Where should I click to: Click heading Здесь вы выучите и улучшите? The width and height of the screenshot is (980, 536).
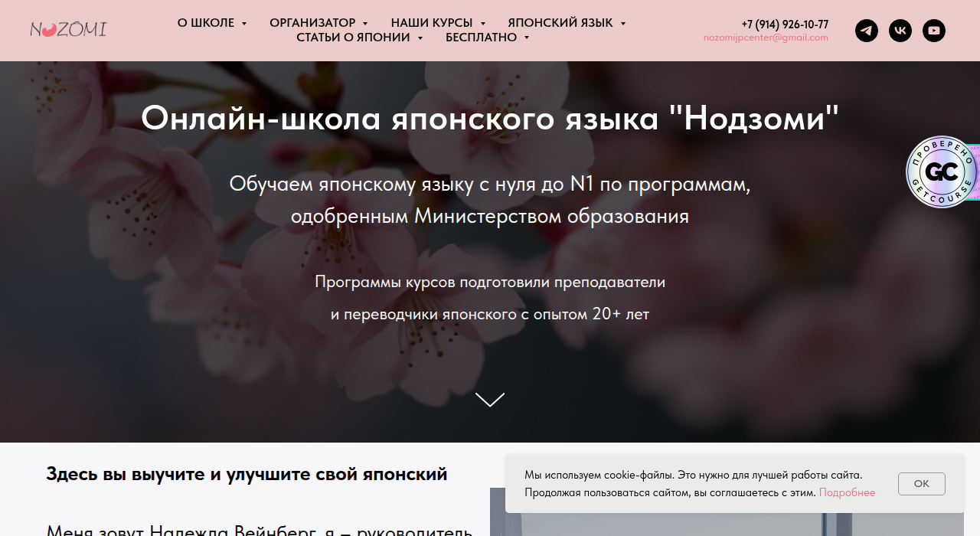click(247, 474)
